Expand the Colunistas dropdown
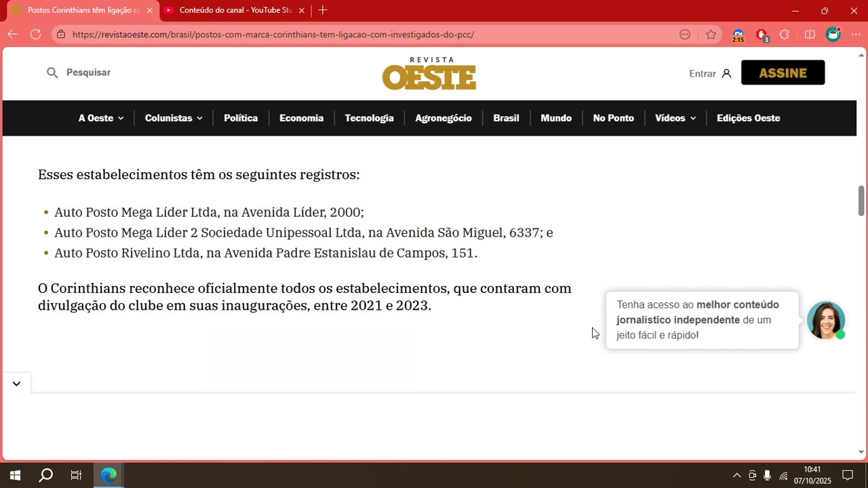 [174, 118]
